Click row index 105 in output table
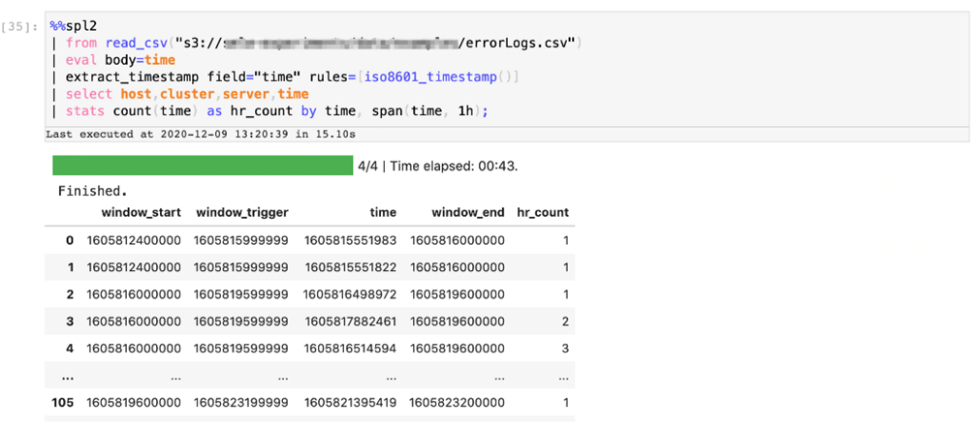980x429 pixels. tap(63, 402)
